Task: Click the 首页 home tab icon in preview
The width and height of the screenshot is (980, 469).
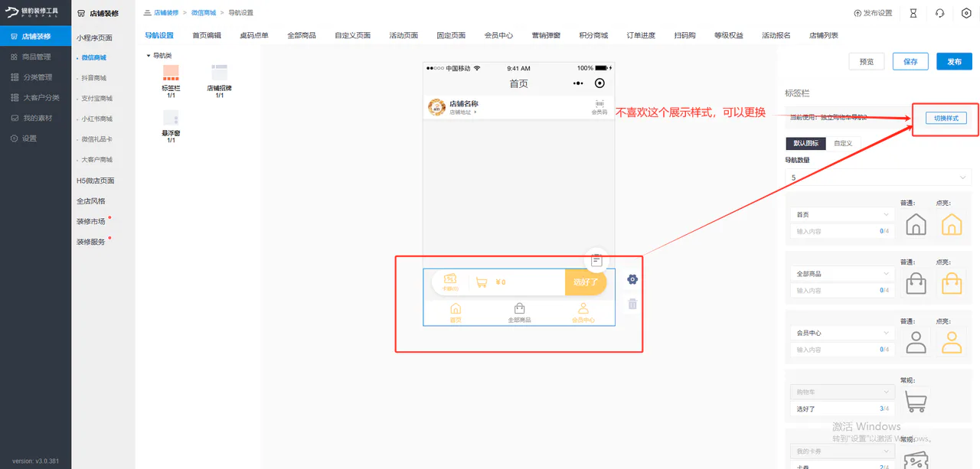Action: coord(456,308)
